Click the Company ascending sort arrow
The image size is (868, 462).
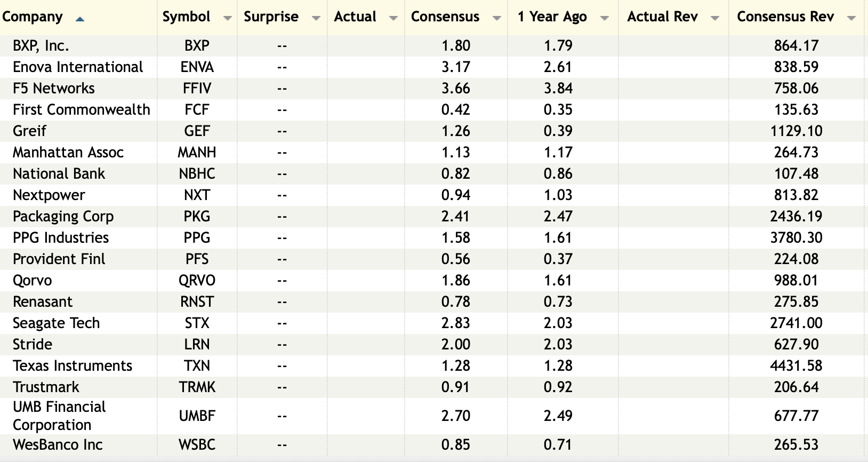[x=80, y=19]
